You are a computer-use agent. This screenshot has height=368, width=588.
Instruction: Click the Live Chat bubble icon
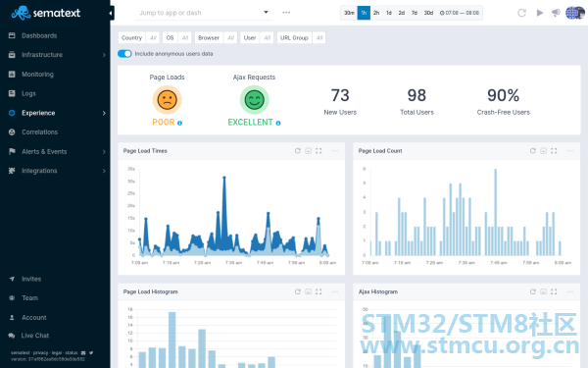(x=12, y=336)
